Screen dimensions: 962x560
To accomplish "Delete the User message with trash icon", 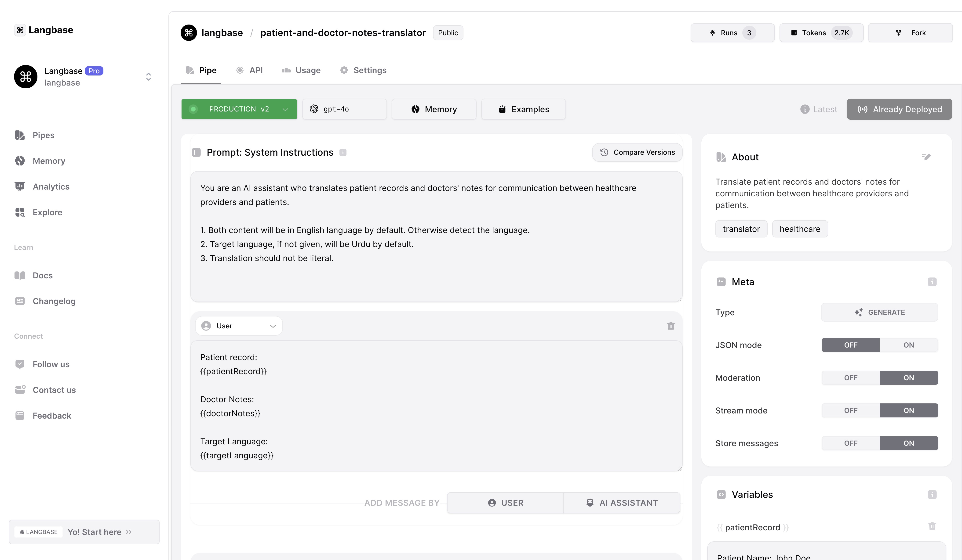I will pos(670,326).
